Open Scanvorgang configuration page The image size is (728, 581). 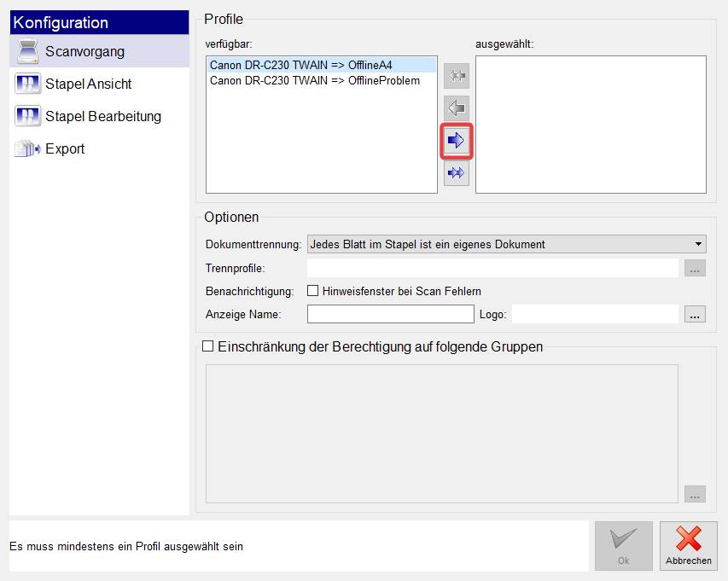[99, 51]
